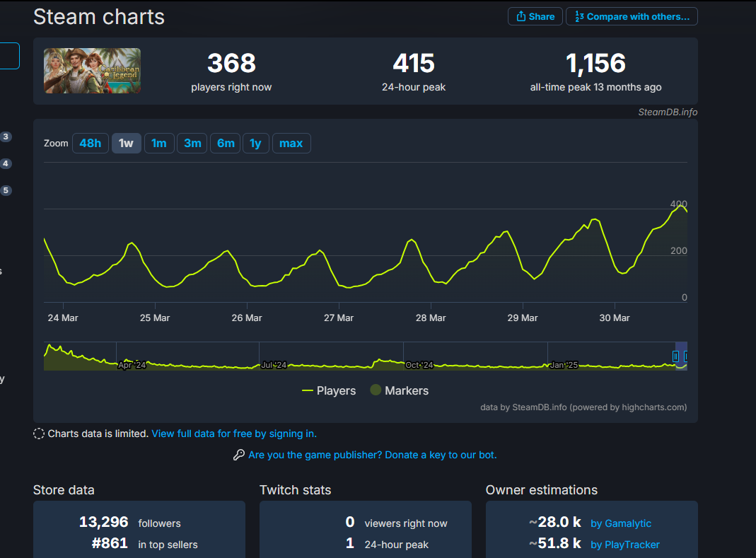Screen dimensions: 756x558
Task: Click the Twitch 0 viewers right now value
Action: pos(350,522)
